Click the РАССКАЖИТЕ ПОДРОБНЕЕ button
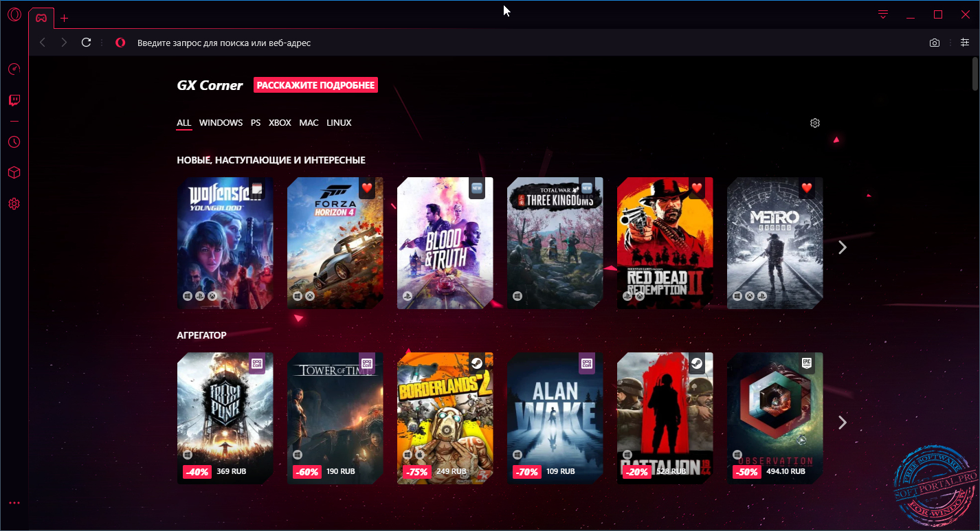This screenshot has height=531, width=980. pyautogui.click(x=315, y=85)
